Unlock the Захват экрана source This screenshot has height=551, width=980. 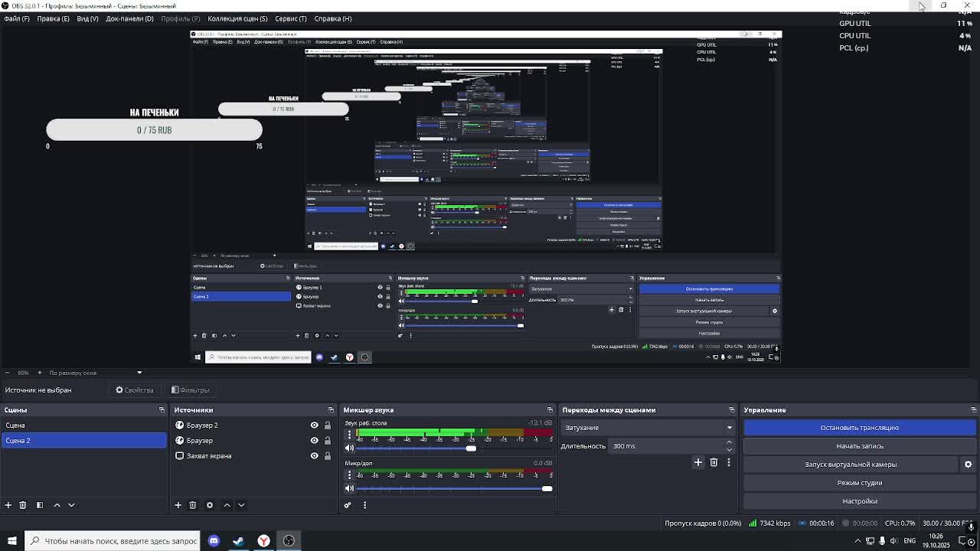[x=328, y=456]
